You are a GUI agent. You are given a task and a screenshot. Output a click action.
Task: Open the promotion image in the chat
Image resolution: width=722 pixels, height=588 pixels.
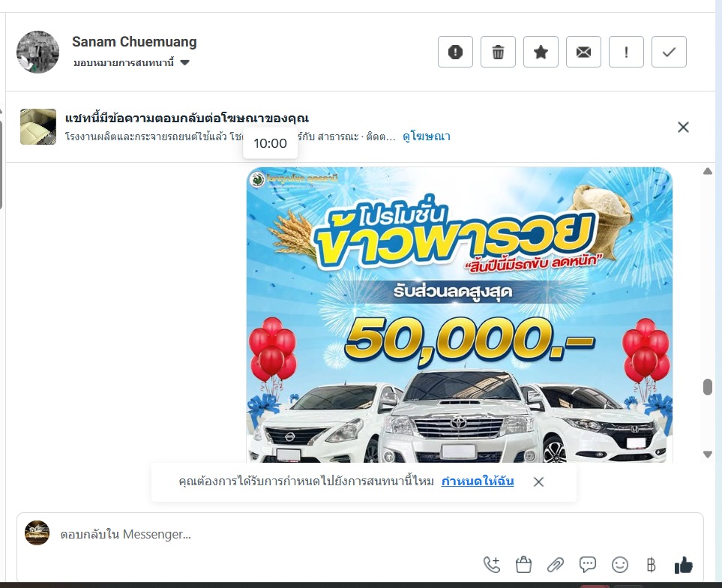pos(460,315)
